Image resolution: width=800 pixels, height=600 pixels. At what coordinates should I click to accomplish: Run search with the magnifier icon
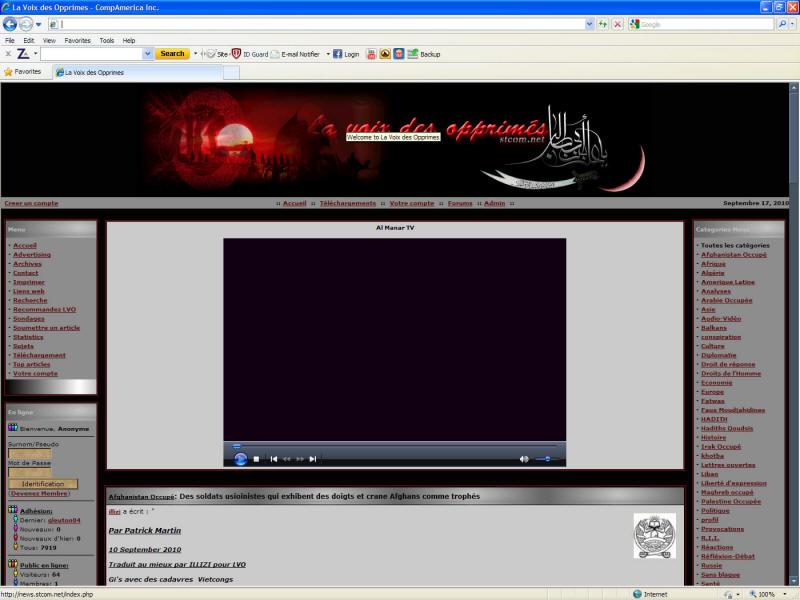point(782,24)
